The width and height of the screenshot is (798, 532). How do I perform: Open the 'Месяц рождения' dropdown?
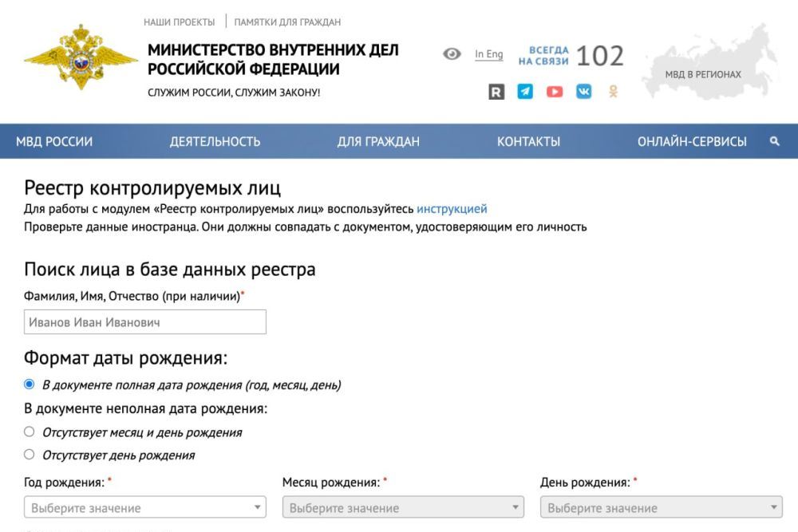click(403, 508)
